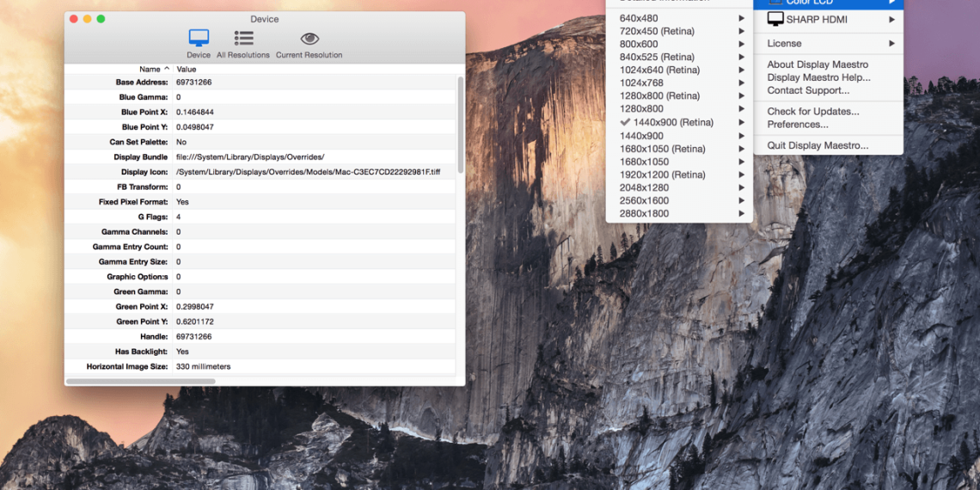Open About Display Maestro
This screenshot has height=490, width=980.
818,64
